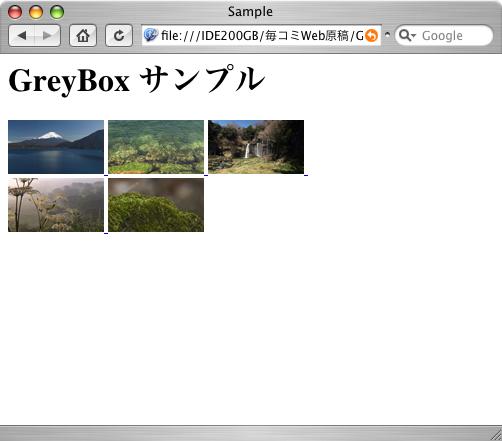
Task: Click the small arrow right of the address bar
Action: [387, 34]
